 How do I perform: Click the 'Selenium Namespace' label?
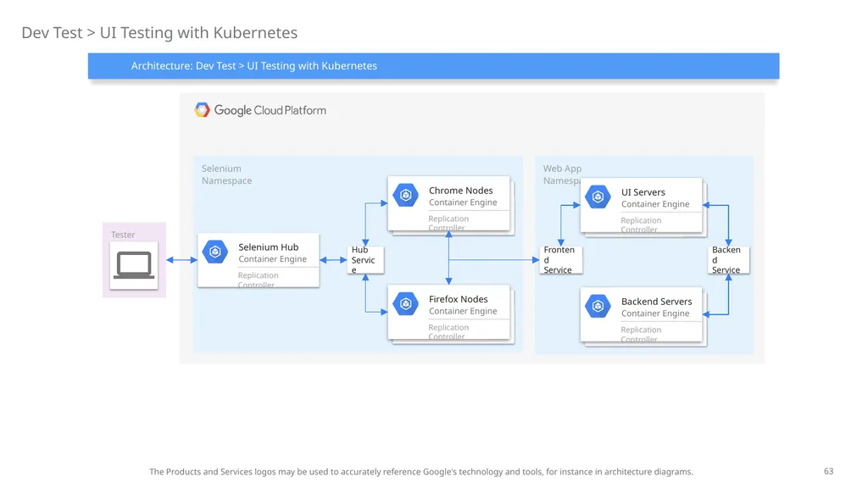(226, 175)
